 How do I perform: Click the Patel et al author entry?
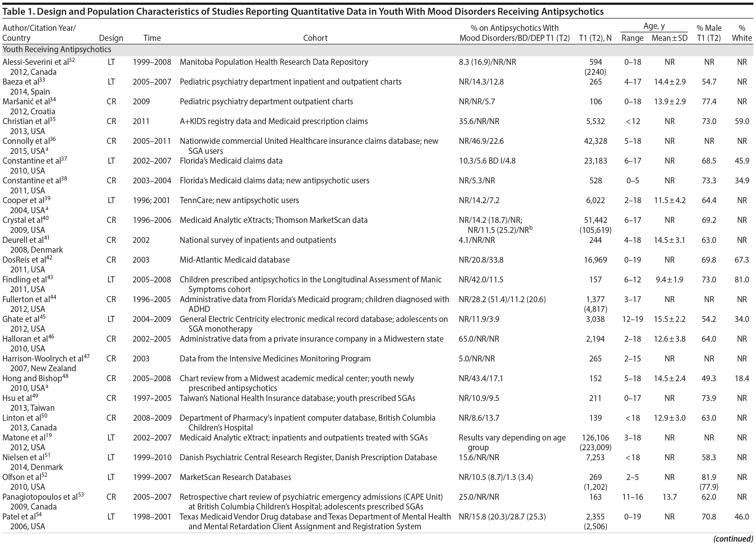19,517
